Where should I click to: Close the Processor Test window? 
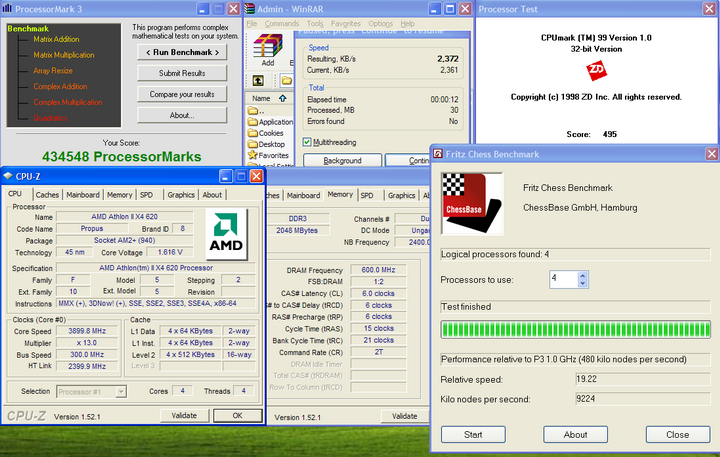pyautogui.click(x=709, y=9)
